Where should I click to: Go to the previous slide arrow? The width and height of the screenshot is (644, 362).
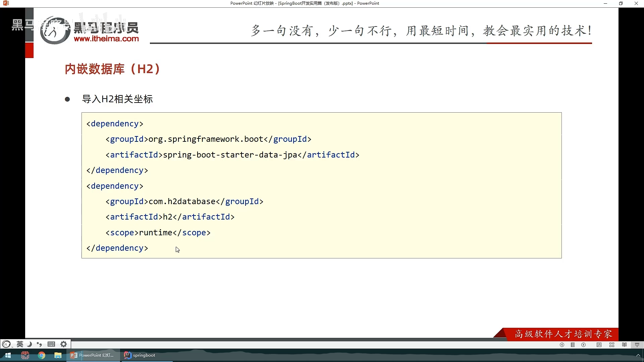tap(562, 345)
